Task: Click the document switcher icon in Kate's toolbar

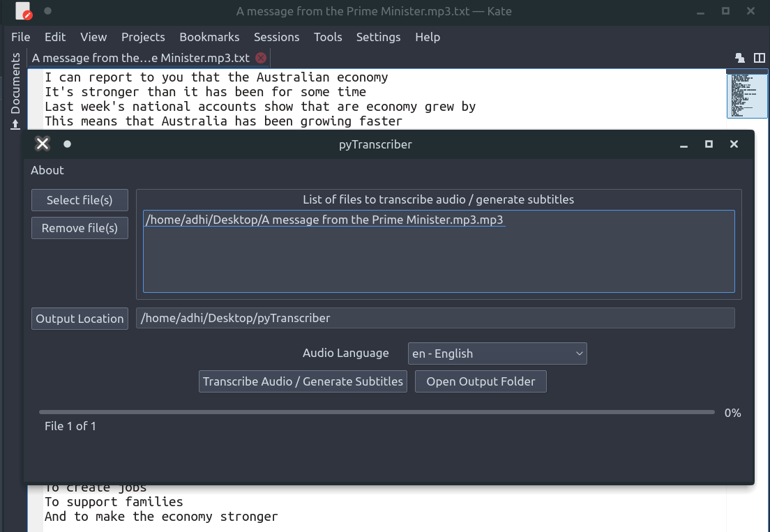Action: click(739, 58)
